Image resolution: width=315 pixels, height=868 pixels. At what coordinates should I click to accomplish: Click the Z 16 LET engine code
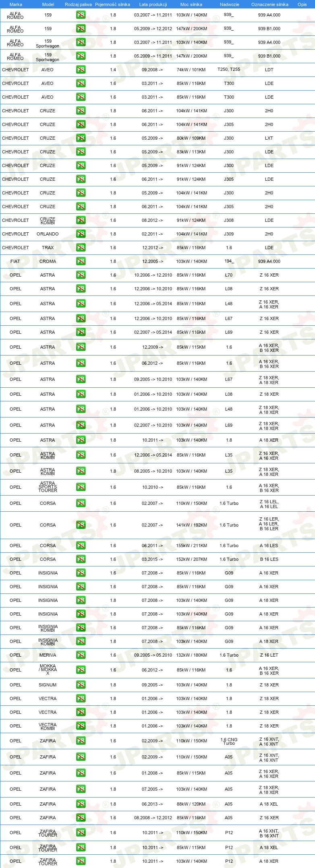(269, 655)
